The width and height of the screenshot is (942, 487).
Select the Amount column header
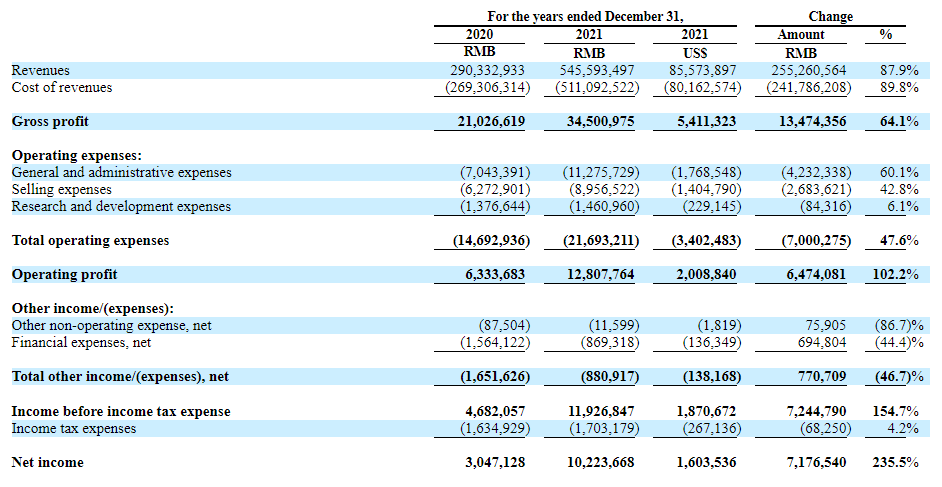801,35
